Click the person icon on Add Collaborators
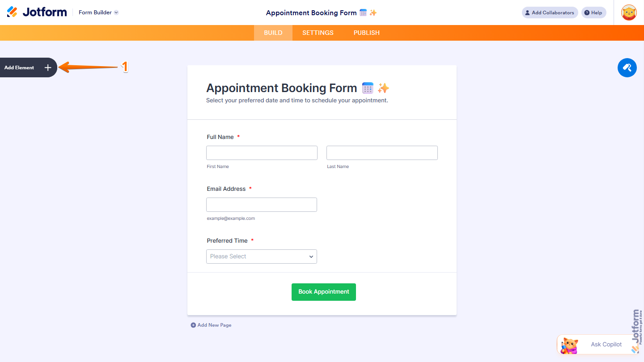The image size is (644, 362). (528, 12)
